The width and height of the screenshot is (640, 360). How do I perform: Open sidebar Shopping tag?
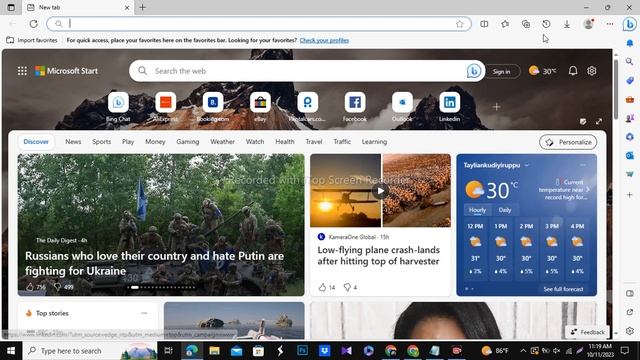point(630,80)
